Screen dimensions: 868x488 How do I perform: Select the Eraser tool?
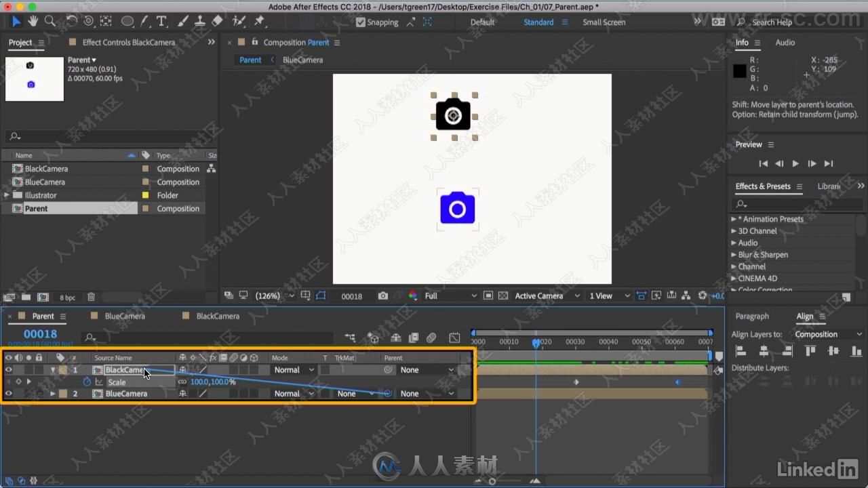point(217,22)
